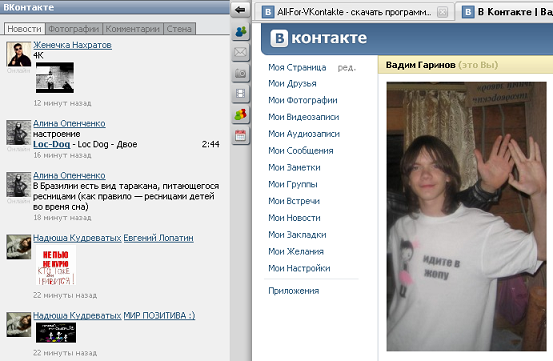Screen dimensions: 553x361
Task: Open Мои Сообщения menu item
Action: click(300, 151)
